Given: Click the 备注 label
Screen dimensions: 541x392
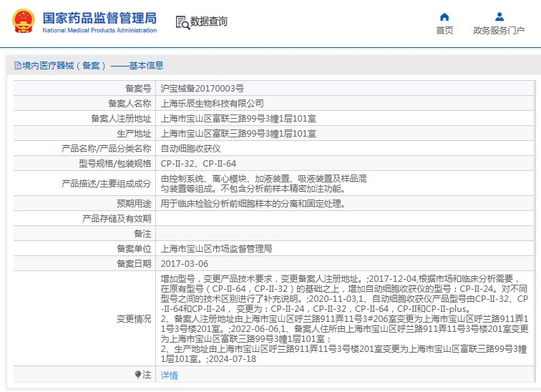Looking at the screenshot, I should coord(142,234).
